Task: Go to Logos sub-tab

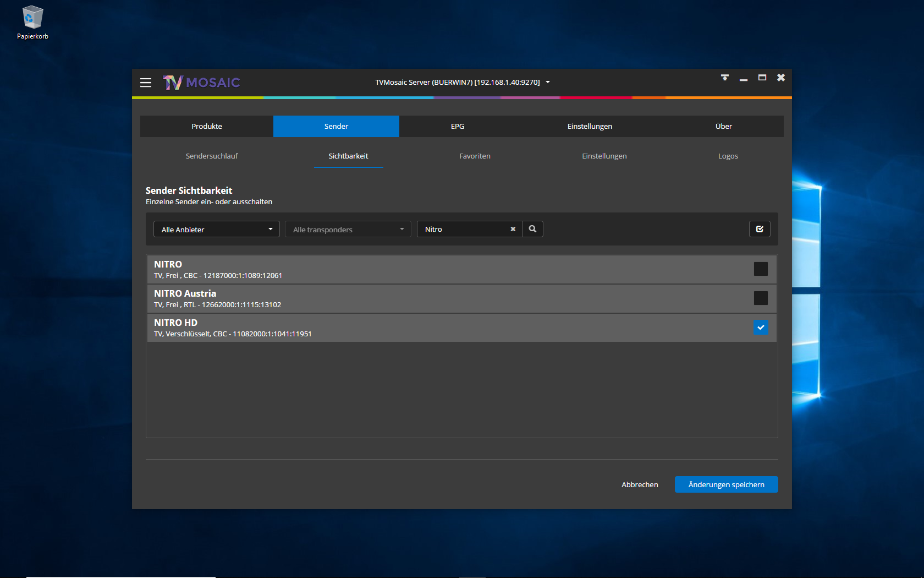Action: tap(728, 156)
